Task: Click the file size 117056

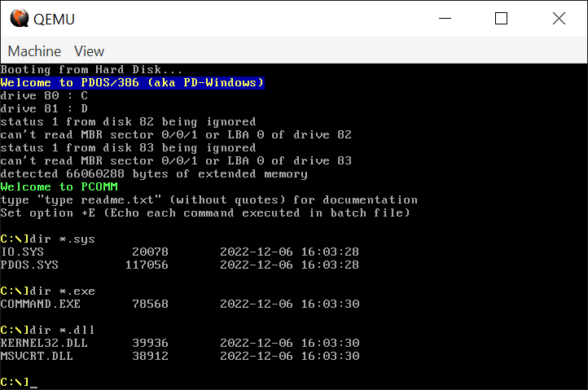Action: [147, 265]
